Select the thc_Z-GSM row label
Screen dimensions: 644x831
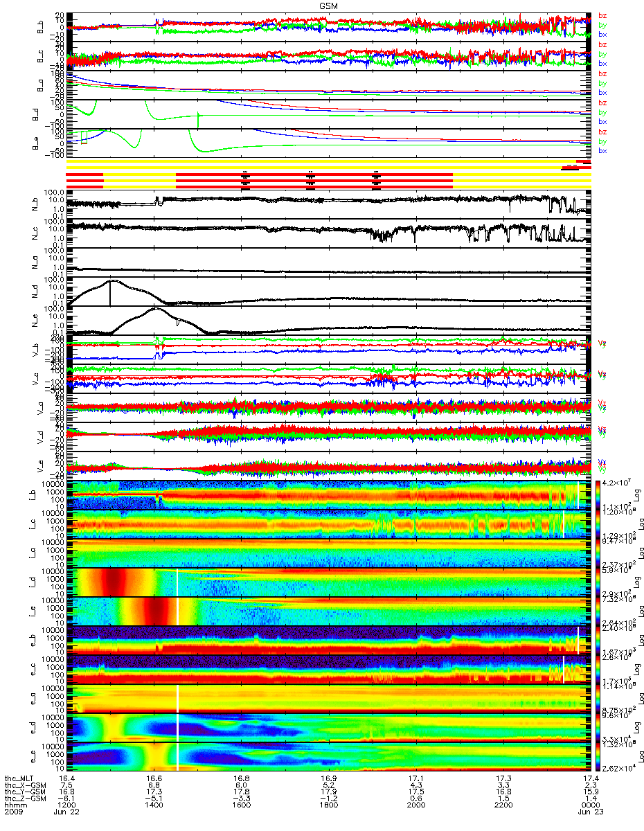point(26,798)
